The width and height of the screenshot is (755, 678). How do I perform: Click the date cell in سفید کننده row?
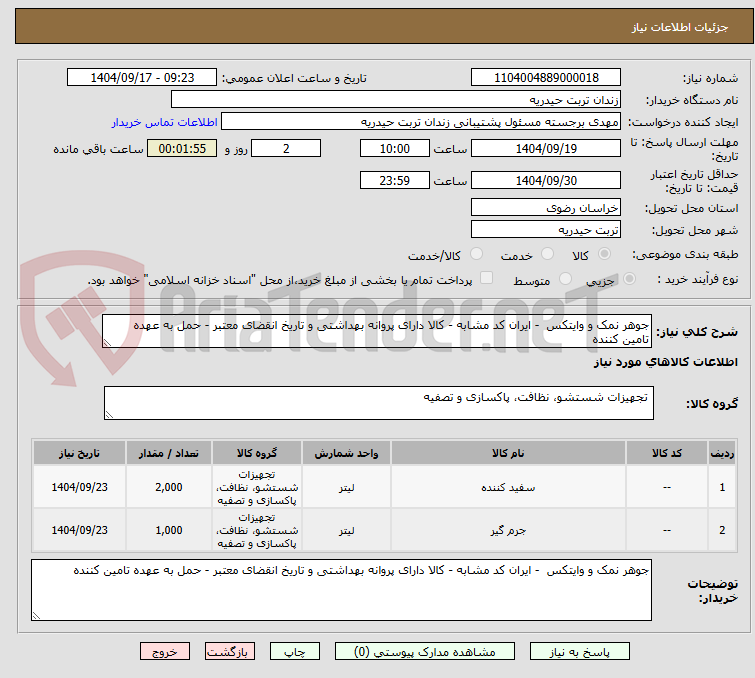point(79,487)
